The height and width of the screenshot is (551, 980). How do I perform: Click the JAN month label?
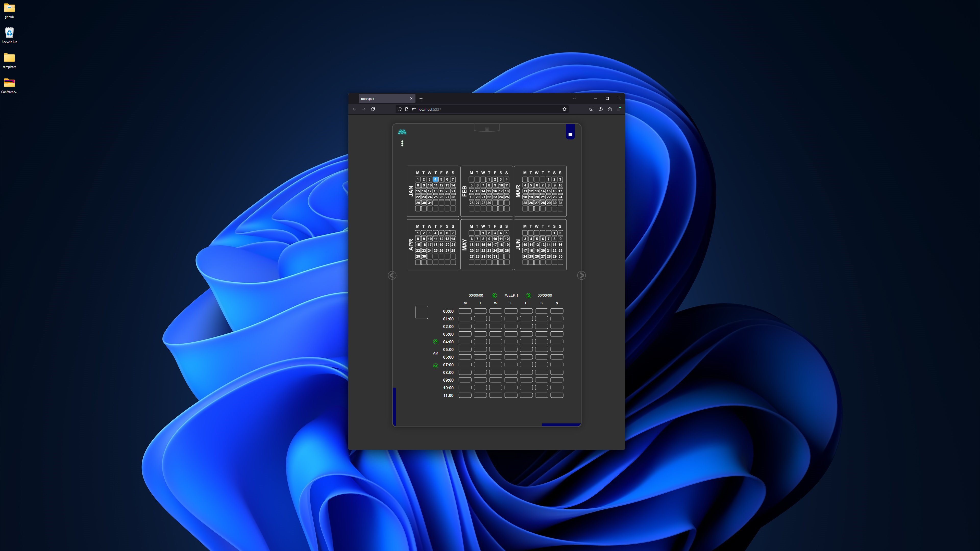tap(411, 191)
